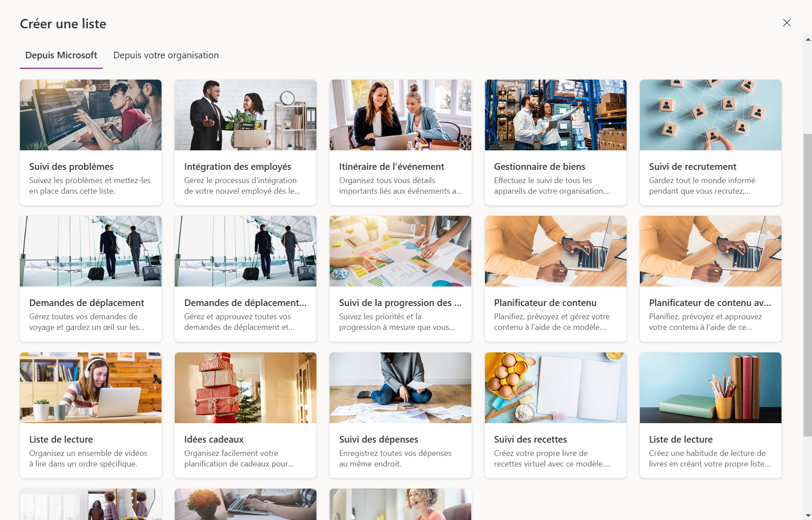Select the Gestionnaire de biens warehouse image

point(555,115)
